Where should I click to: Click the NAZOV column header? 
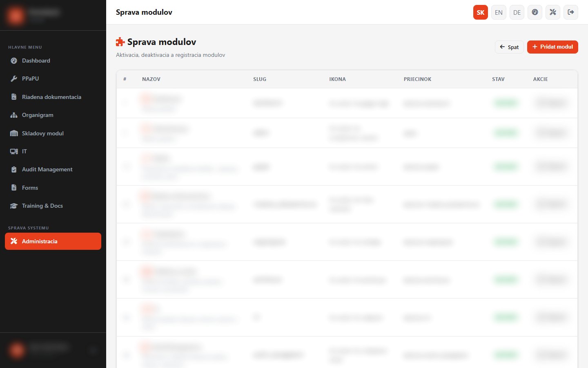point(151,79)
